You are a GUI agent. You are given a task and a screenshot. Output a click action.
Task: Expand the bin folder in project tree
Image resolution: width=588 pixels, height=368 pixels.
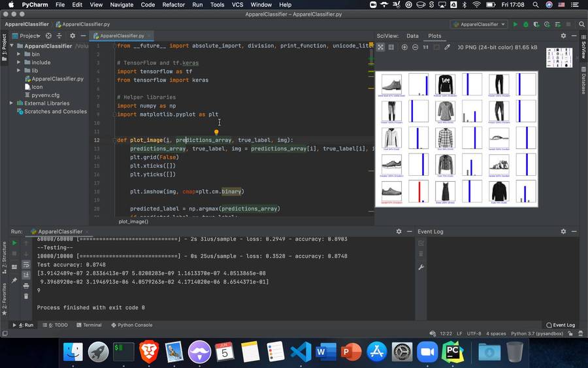pos(20,54)
